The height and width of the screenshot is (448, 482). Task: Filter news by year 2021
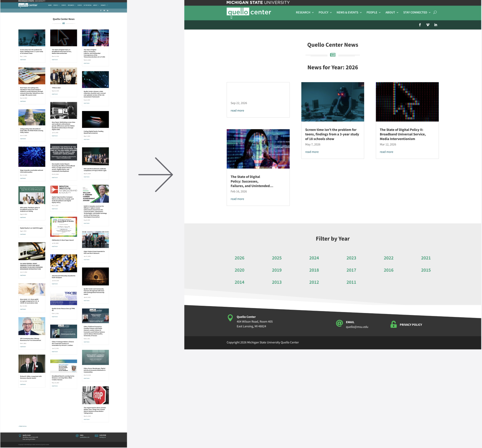426,258
